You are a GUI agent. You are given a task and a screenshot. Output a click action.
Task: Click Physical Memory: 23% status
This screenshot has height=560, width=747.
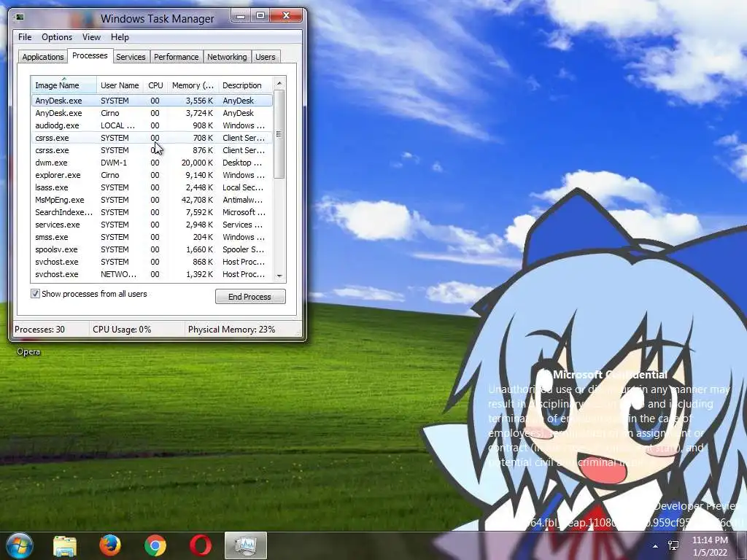tap(231, 329)
